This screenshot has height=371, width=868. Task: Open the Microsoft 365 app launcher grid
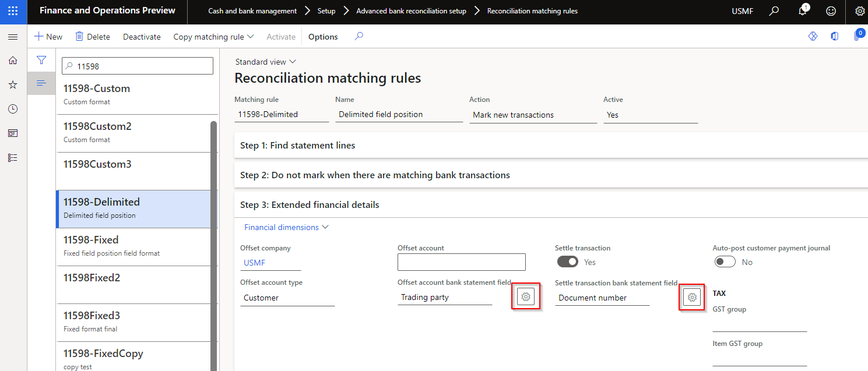pos(12,11)
